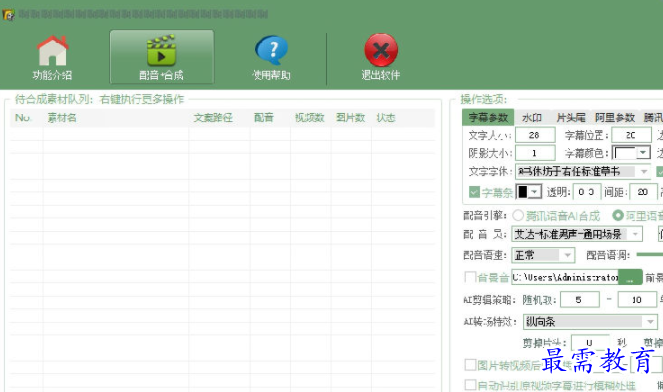663x392 pixels.
Task: Click the 视频数 column header
Action: [x=310, y=118]
